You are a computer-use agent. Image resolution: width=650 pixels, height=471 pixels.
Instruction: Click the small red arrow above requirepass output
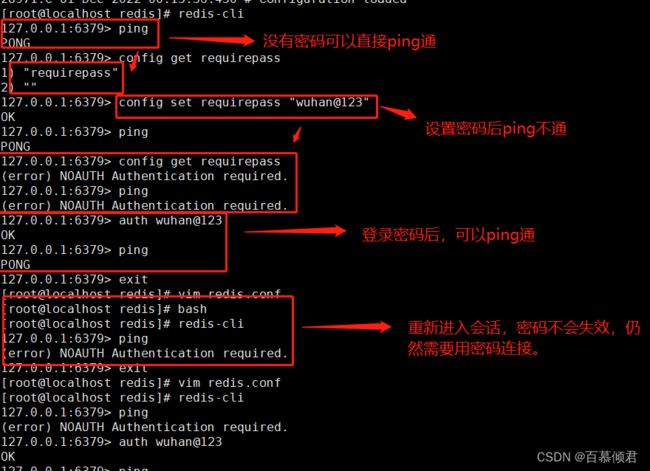pyautogui.click(x=133, y=62)
